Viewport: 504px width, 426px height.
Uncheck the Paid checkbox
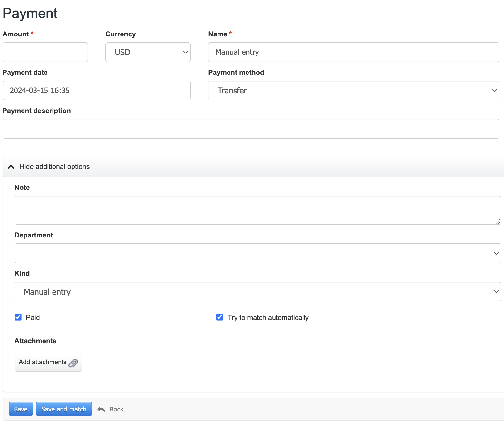(18, 317)
